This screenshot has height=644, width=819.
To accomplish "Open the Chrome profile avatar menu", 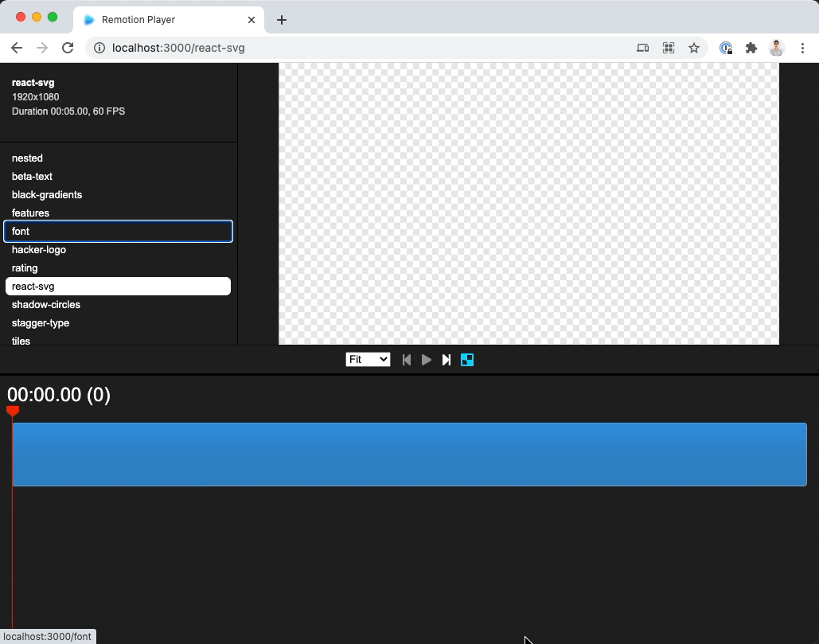I will [776, 48].
